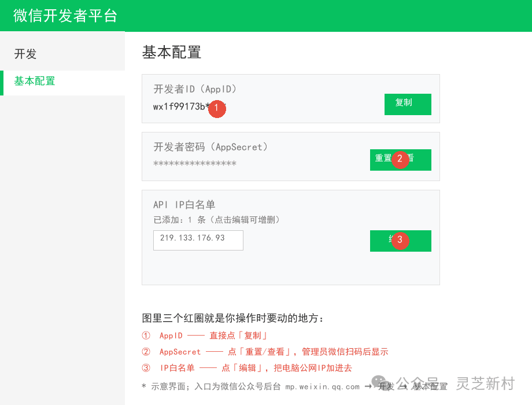Click the masked AppSecret asterisks
This screenshot has width=532, height=405.
tap(195, 164)
